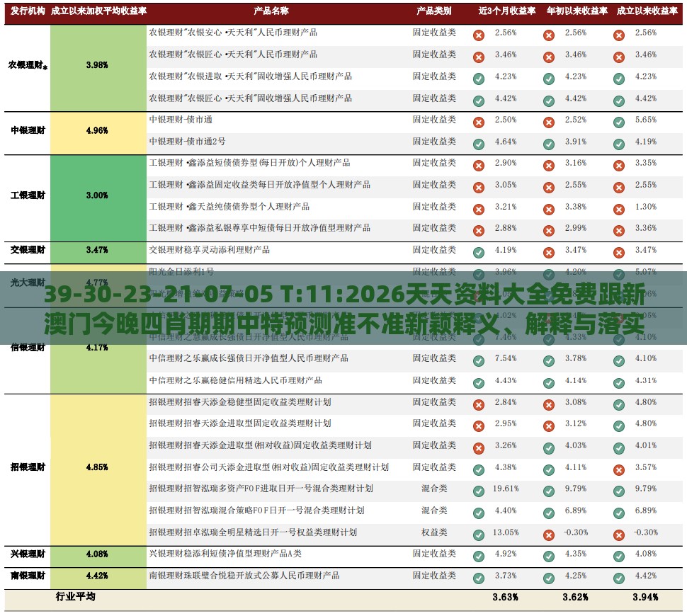Click green check beside 4.25% for 南银理财珠联璧合
Viewport: 687px width, 616px height.
pos(549,578)
